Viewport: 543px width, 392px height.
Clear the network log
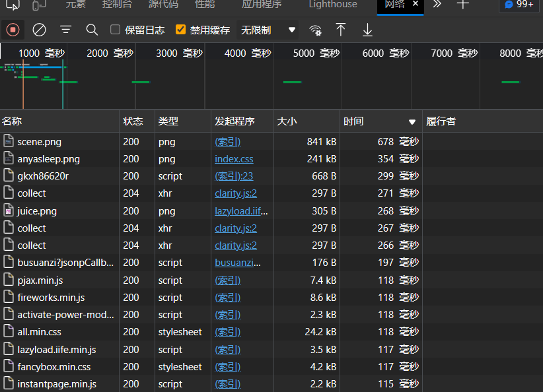pyautogui.click(x=39, y=30)
